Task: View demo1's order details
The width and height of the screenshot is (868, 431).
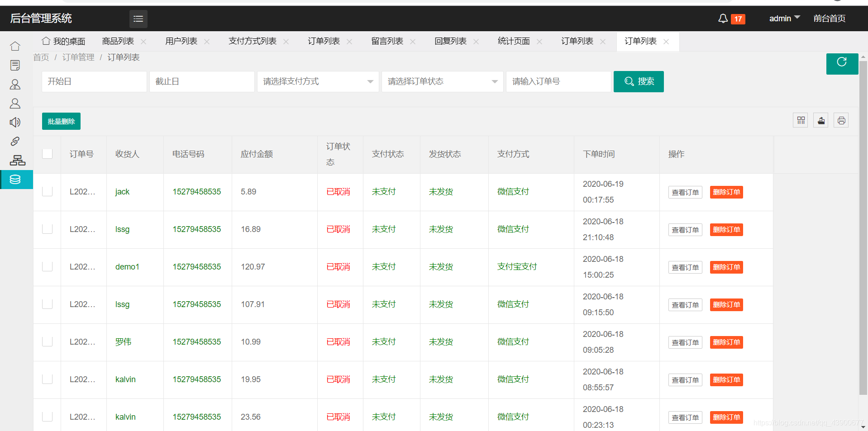Action: click(685, 267)
